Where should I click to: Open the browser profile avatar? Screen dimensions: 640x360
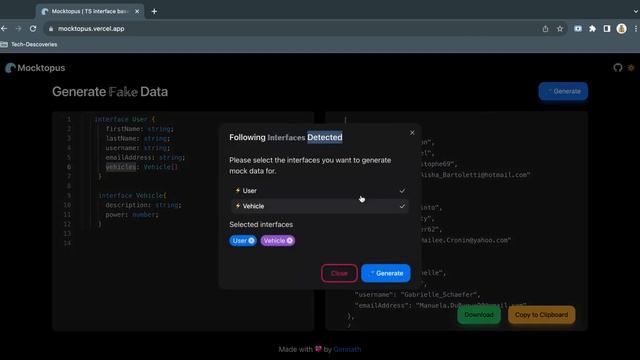click(x=622, y=29)
